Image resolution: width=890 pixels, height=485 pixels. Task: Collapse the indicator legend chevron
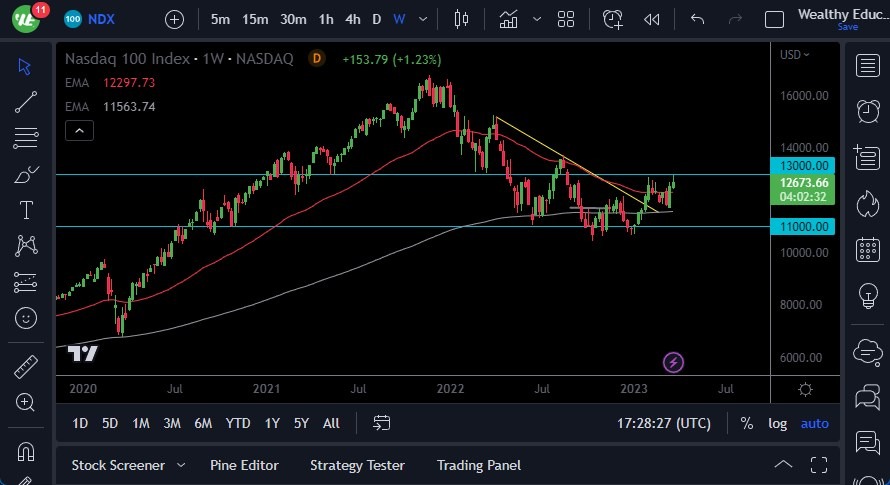[80, 130]
